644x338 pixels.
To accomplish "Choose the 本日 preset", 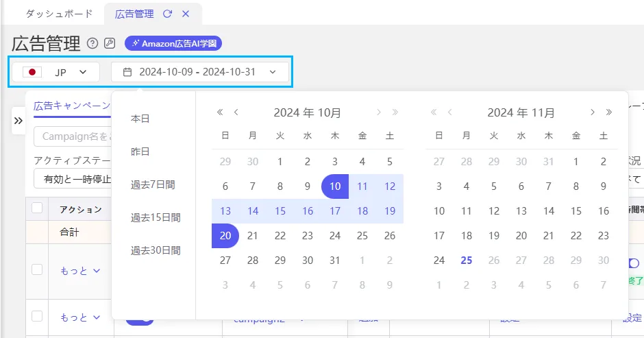I will click(x=140, y=119).
